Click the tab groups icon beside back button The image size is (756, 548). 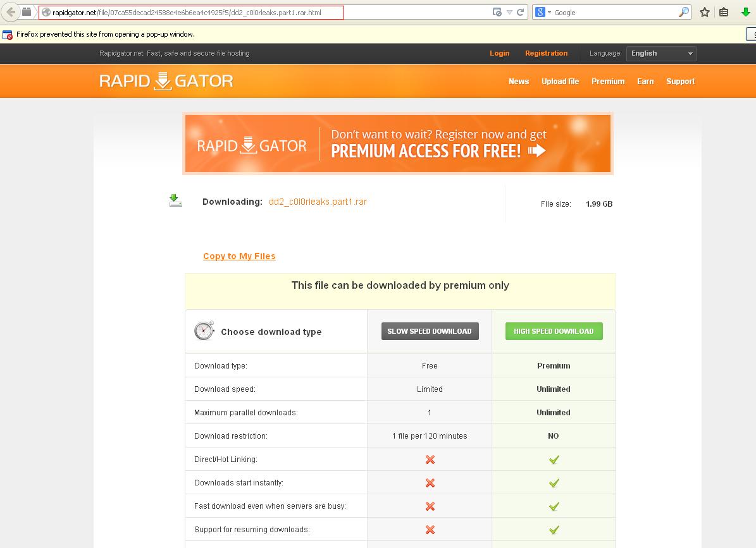(x=27, y=12)
